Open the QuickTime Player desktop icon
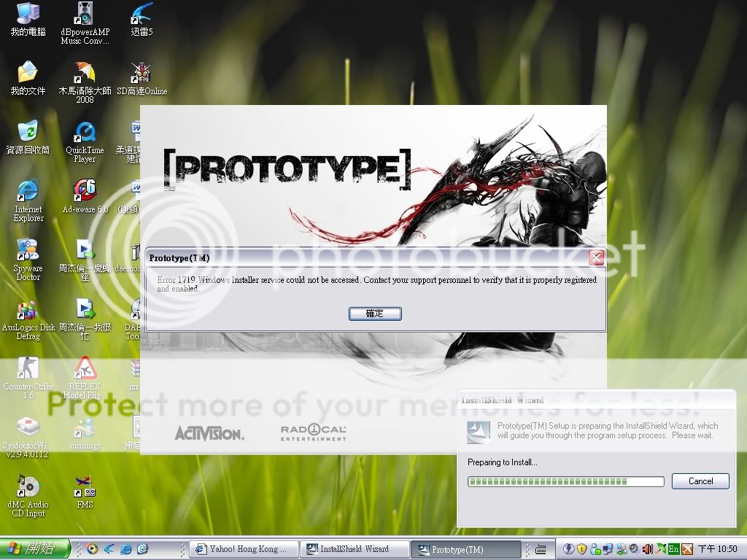This screenshot has height=560, width=747. coord(85,133)
